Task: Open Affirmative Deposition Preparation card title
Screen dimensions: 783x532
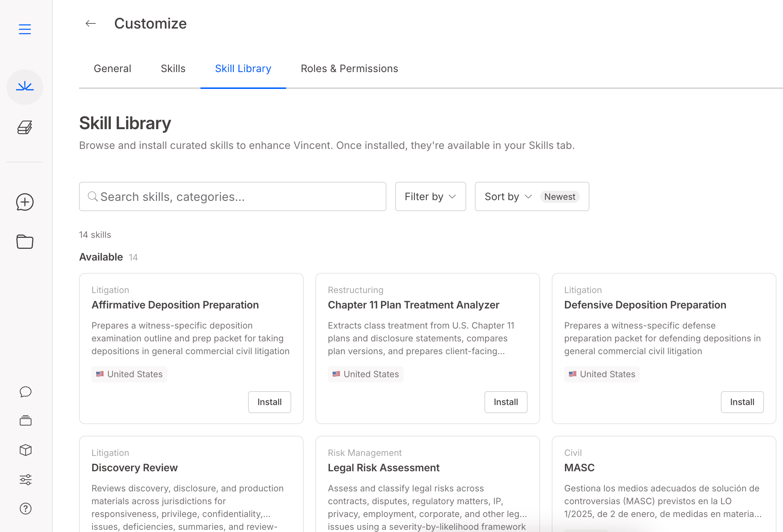Action: coord(175,305)
